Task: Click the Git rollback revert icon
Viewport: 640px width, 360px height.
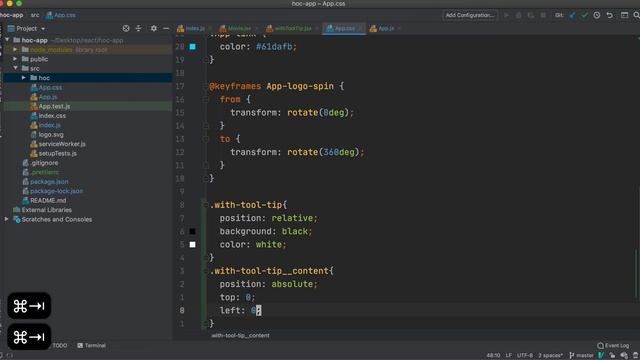Action: [x=609, y=16]
